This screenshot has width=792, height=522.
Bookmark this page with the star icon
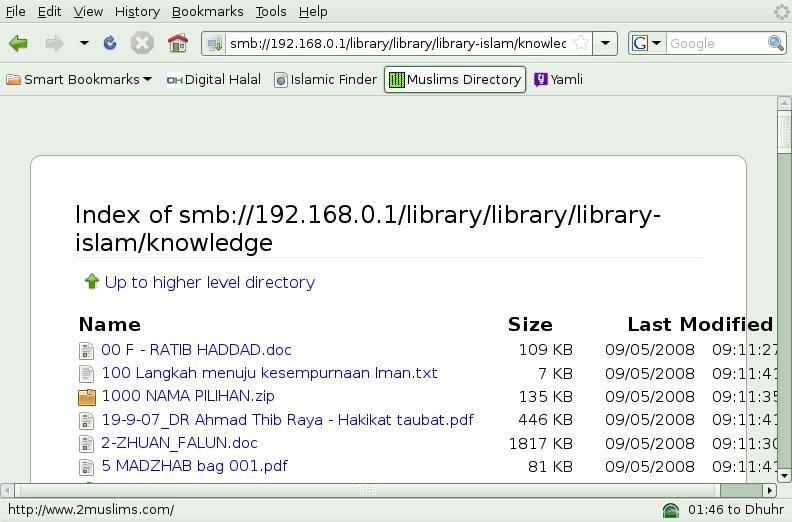[x=581, y=43]
